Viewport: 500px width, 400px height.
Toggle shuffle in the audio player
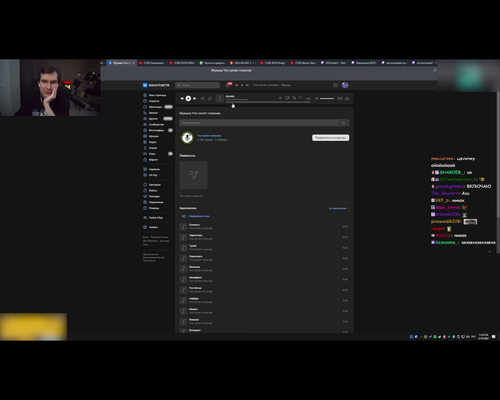(x=202, y=98)
